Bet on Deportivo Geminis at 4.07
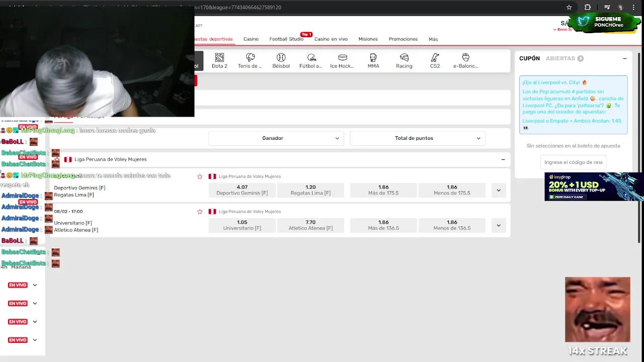Viewport: 644px width, 362px height. (x=242, y=190)
